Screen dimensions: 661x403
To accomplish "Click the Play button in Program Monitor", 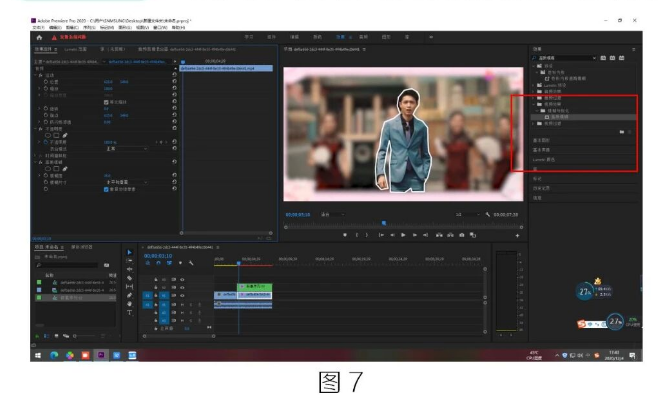I will 401,234.
